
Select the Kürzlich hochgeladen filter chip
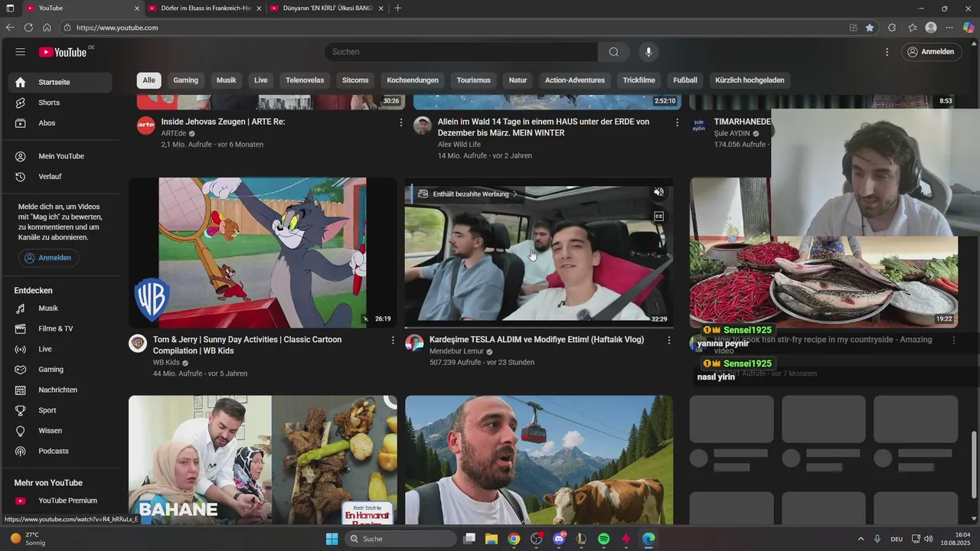coord(750,80)
